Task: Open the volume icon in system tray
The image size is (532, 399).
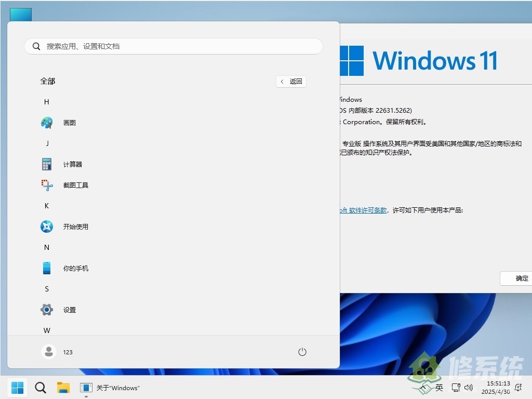Action: pos(469,388)
